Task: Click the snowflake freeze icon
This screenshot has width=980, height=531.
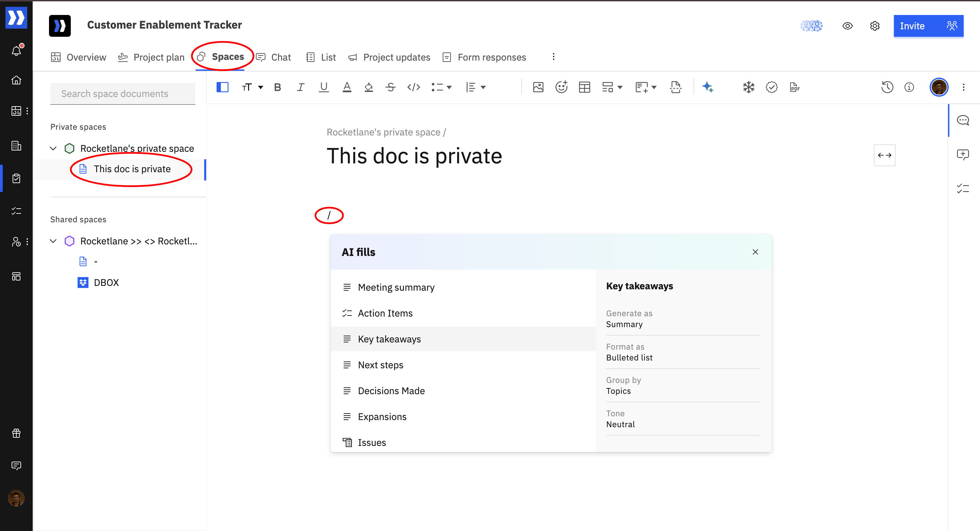Action: (x=748, y=87)
